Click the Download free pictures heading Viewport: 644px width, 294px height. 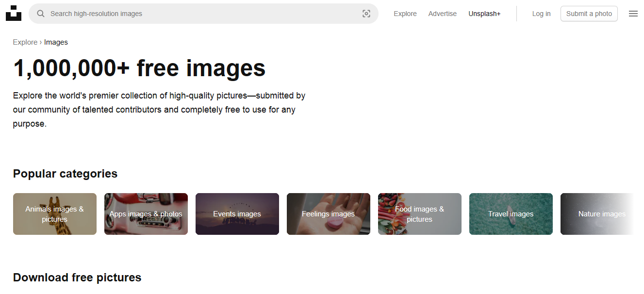pyautogui.click(x=77, y=277)
